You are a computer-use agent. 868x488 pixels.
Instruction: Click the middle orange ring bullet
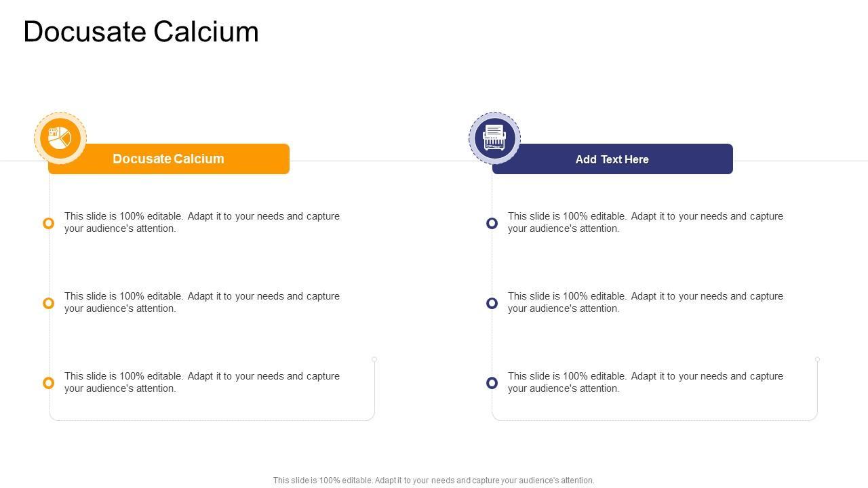[48, 303]
